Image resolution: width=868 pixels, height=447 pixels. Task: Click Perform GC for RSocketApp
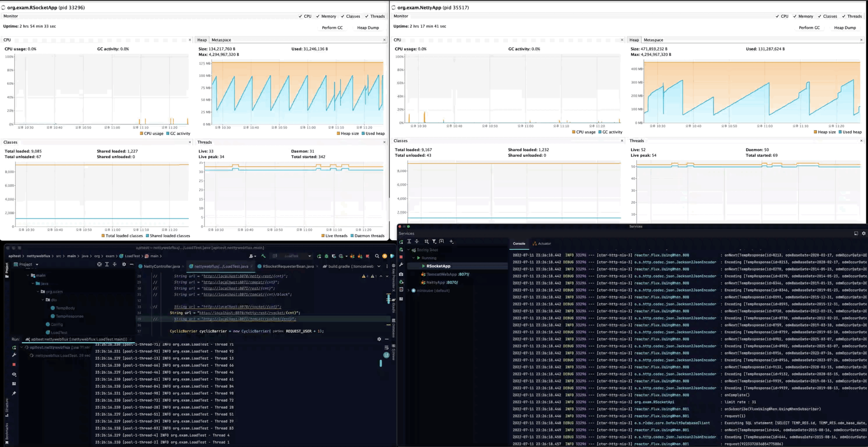(332, 28)
